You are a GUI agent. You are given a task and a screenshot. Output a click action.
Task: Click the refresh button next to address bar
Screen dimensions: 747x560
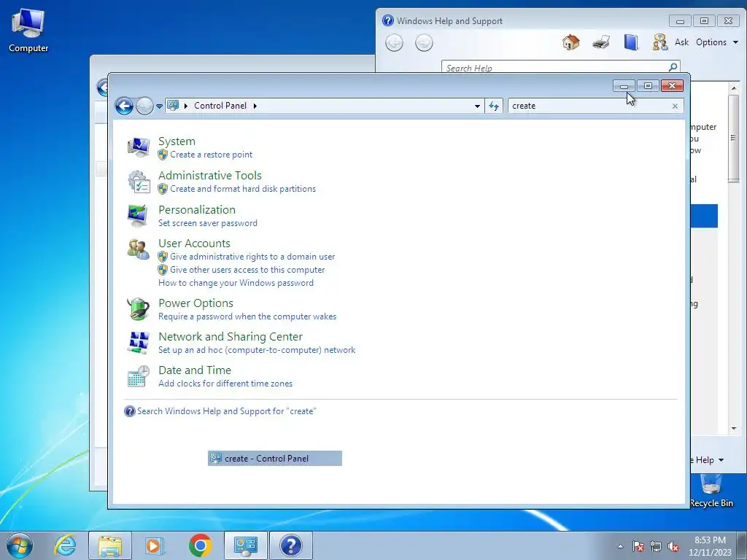[494, 106]
